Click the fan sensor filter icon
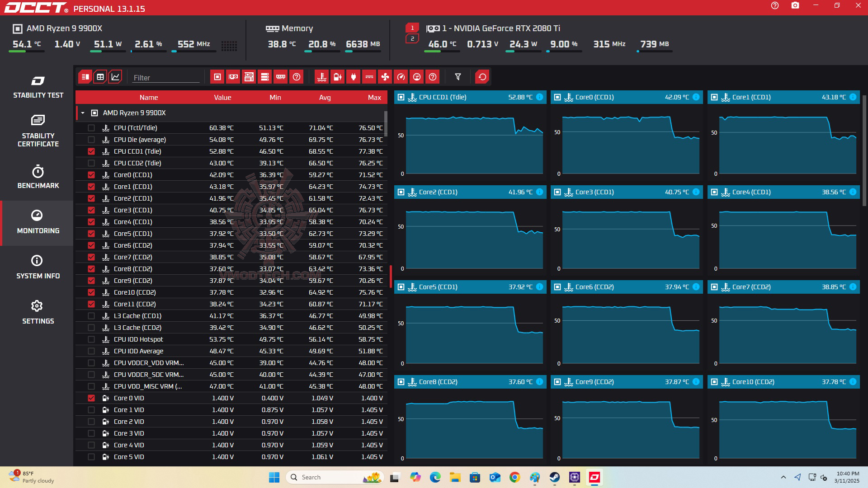Screen dimensions: 868x488 click(385, 77)
